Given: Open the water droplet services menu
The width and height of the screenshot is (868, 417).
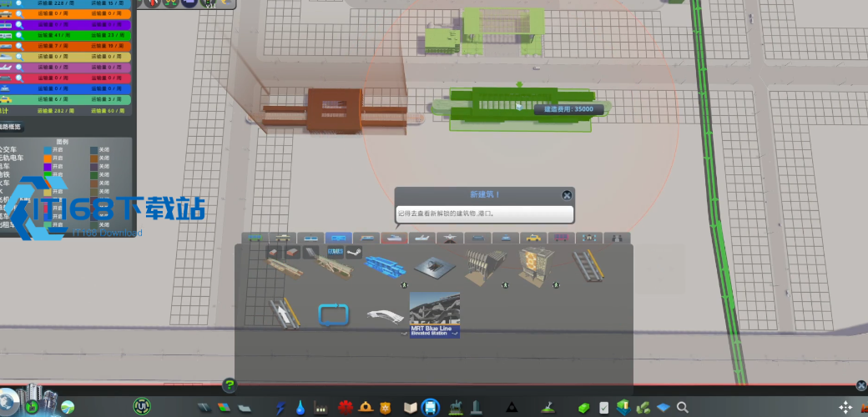Looking at the screenshot, I should coord(300,408).
